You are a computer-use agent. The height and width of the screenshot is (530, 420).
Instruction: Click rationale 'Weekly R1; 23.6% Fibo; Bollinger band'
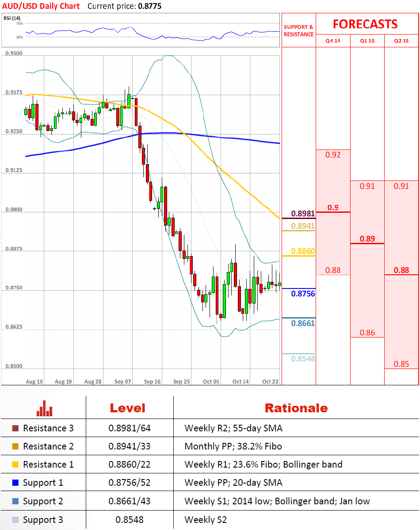[x=263, y=465]
